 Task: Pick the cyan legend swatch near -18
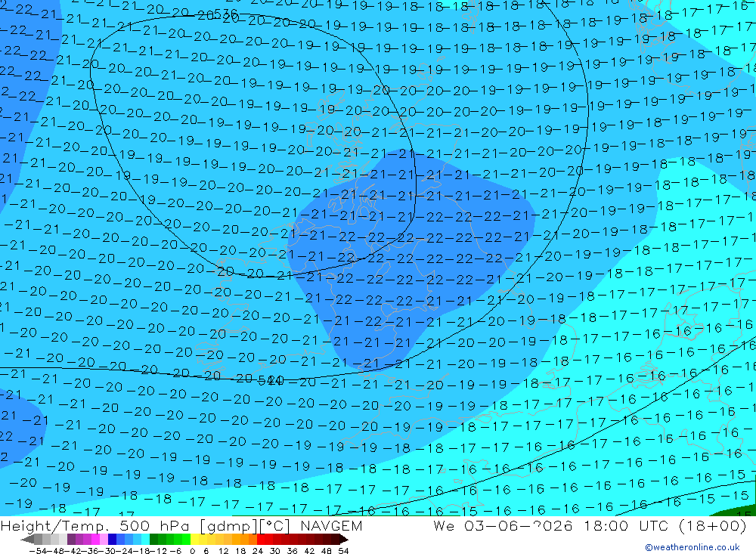pyautogui.click(x=146, y=539)
